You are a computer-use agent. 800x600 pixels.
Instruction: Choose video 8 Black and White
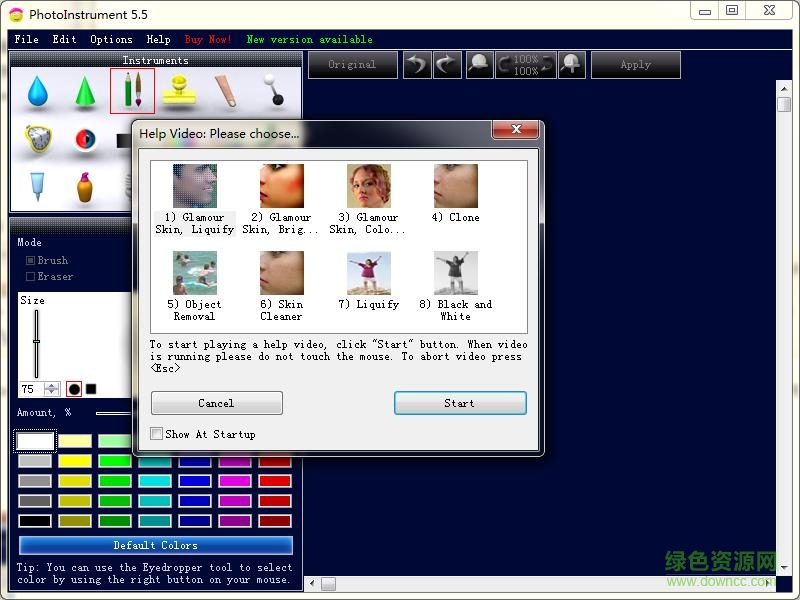tap(456, 286)
